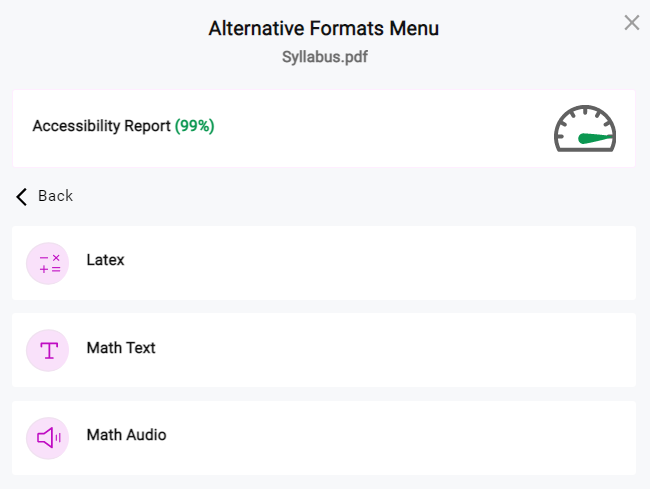Click the green gauge needle indicator

[595, 138]
